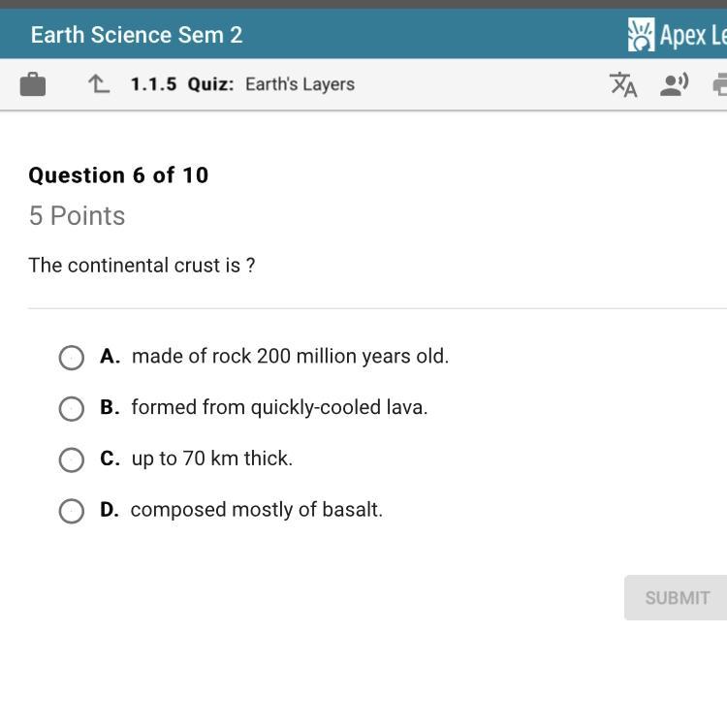Select radio circle for option A

click(x=72, y=358)
